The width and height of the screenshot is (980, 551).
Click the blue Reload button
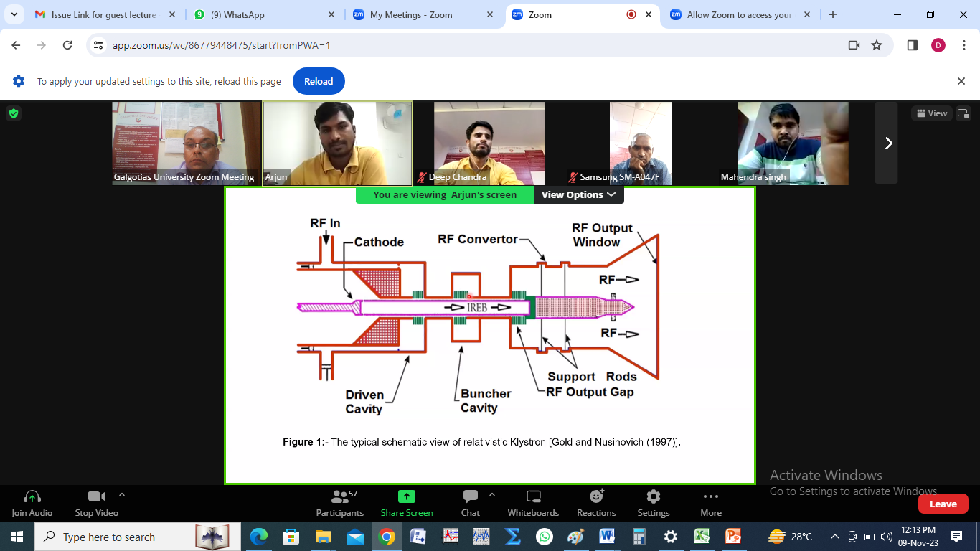[319, 81]
